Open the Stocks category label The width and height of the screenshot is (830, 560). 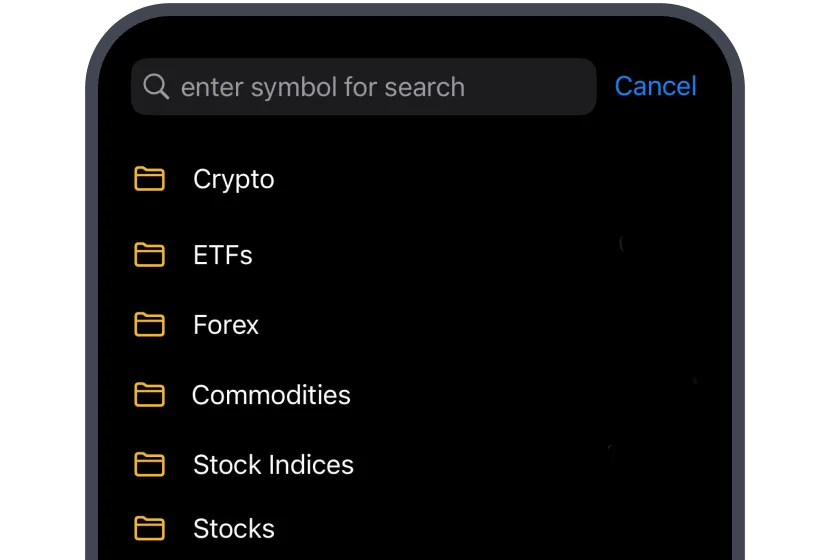(234, 528)
